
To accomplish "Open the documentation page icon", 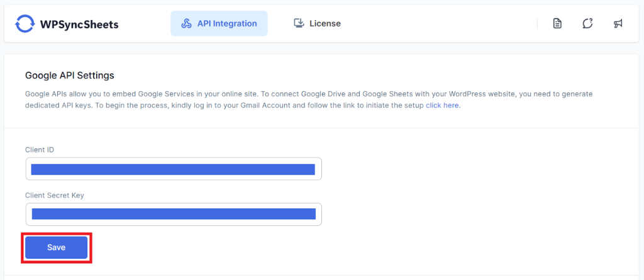I will [557, 24].
